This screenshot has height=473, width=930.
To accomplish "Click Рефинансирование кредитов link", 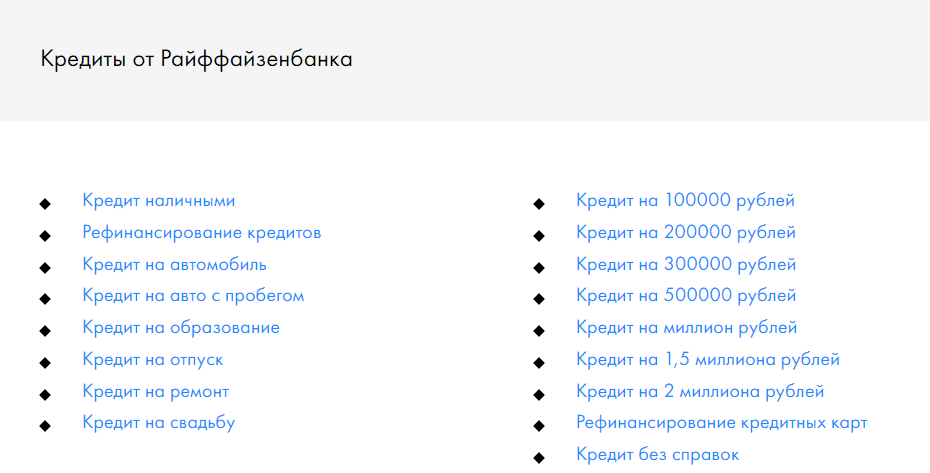I will [x=201, y=233].
